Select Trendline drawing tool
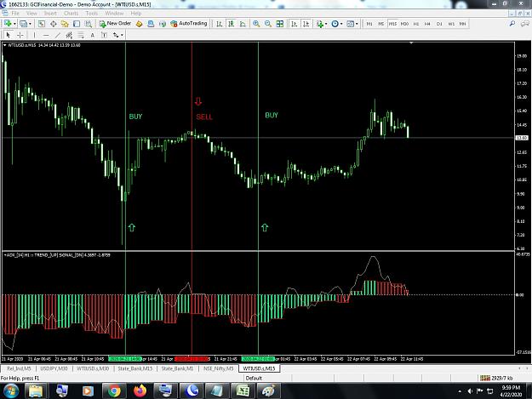 pos(57,35)
